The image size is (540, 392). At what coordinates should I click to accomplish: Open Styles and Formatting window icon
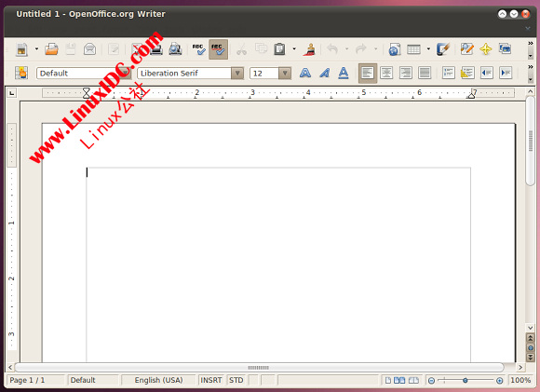[21, 73]
